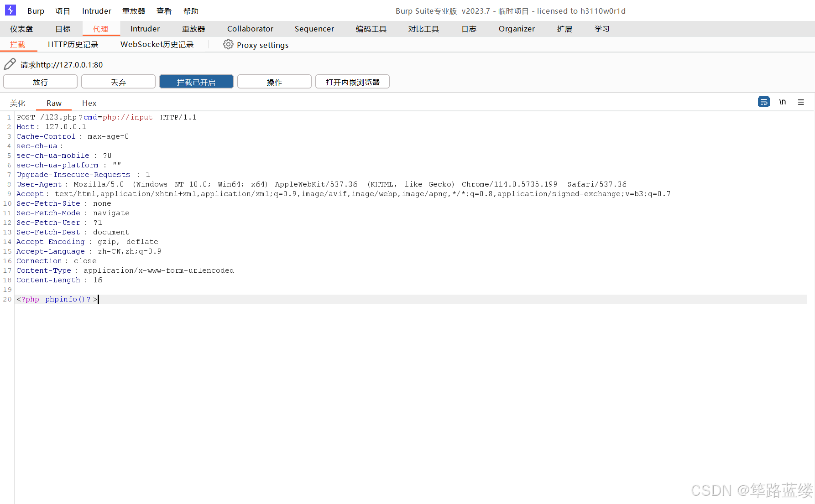This screenshot has width=815, height=504.
Task: Open the editor hamburger options menu
Action: pyautogui.click(x=801, y=102)
